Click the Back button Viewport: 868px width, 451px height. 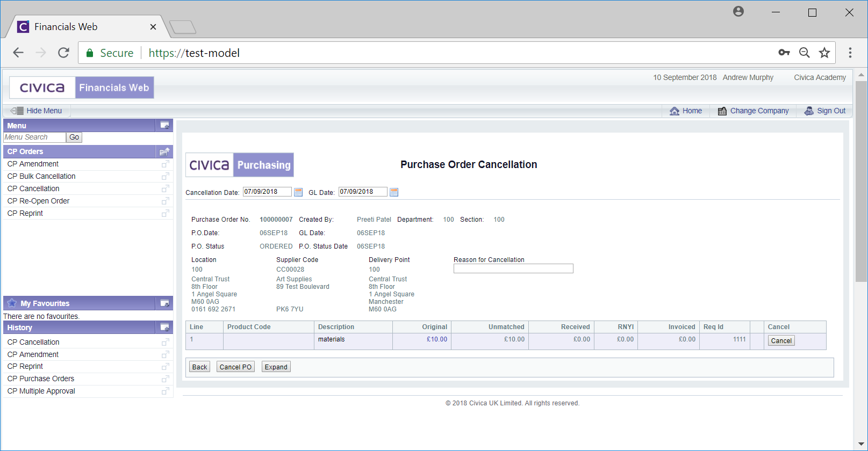coord(199,367)
